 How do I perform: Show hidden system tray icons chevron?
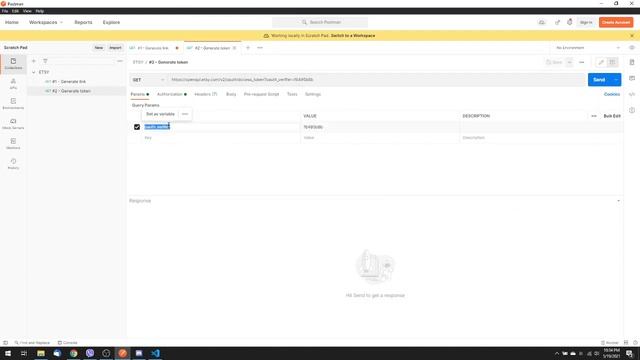coord(557,353)
